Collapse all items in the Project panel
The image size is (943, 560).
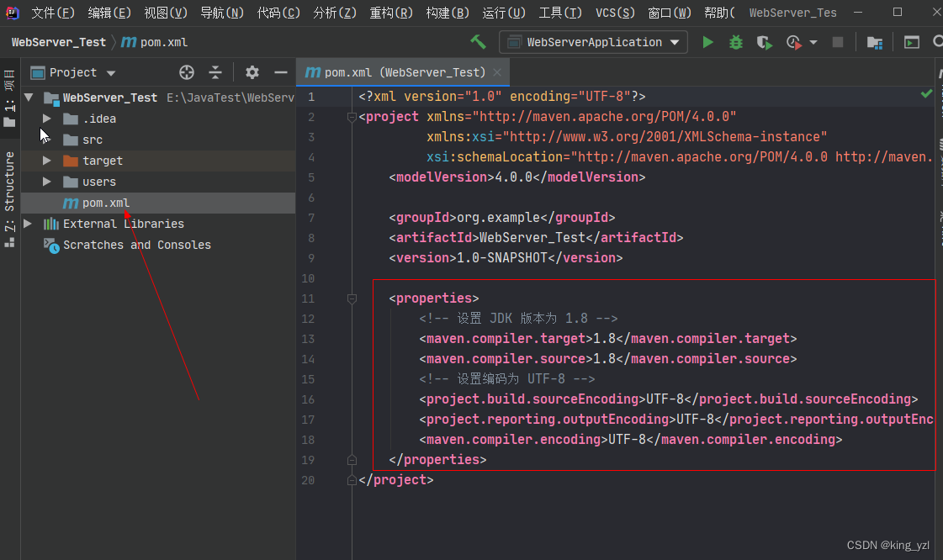(x=215, y=72)
